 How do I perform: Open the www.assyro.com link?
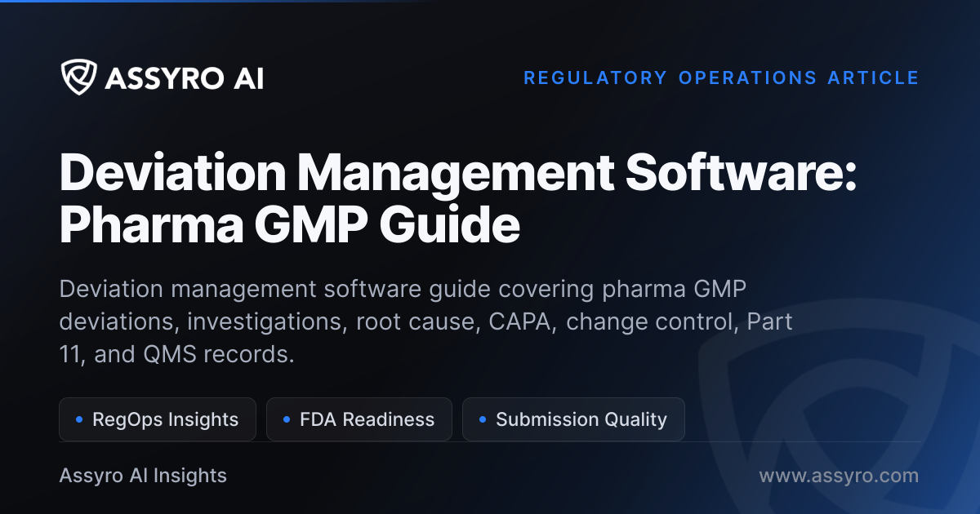(839, 476)
